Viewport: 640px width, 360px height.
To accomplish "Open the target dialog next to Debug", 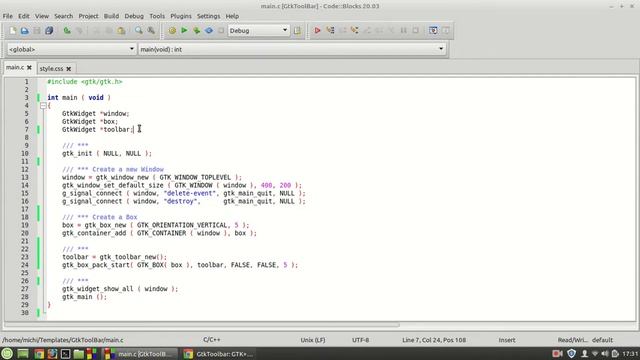I will (297, 31).
